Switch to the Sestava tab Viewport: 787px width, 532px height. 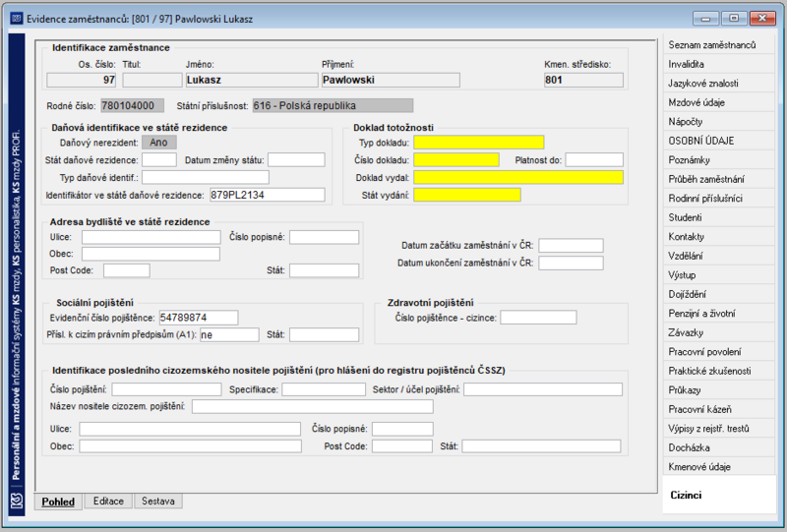click(158, 501)
